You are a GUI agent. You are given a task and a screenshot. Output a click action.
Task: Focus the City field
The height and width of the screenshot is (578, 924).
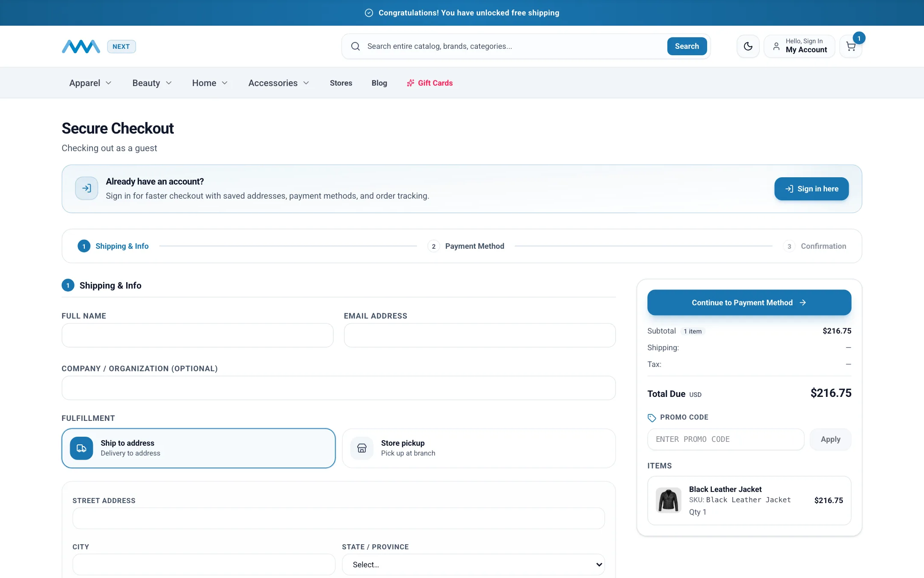(204, 564)
